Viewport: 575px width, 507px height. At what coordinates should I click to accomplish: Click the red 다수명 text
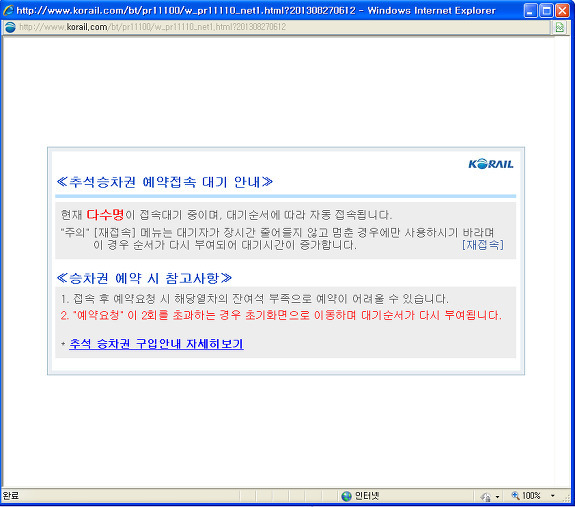105,214
